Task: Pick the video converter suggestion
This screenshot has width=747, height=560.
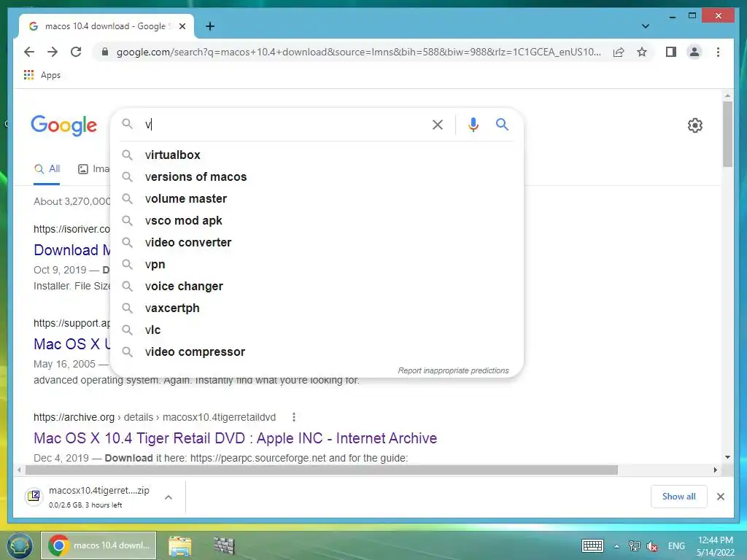Action: coord(317,242)
